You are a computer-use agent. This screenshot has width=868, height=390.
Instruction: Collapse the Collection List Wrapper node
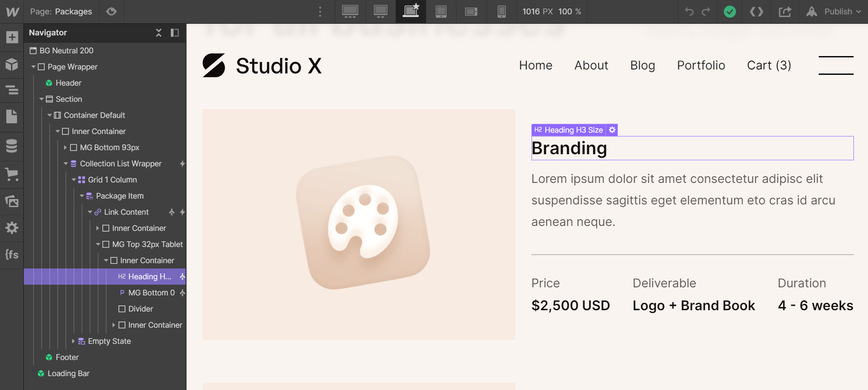(66, 164)
